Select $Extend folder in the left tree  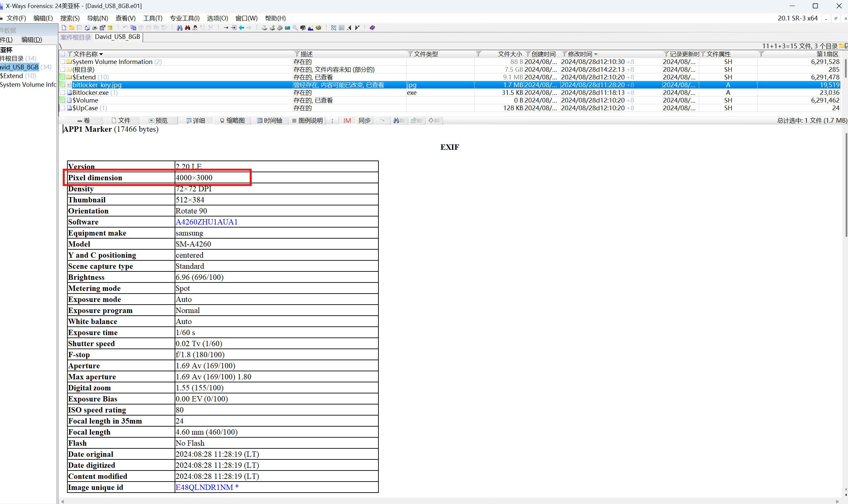11,76
